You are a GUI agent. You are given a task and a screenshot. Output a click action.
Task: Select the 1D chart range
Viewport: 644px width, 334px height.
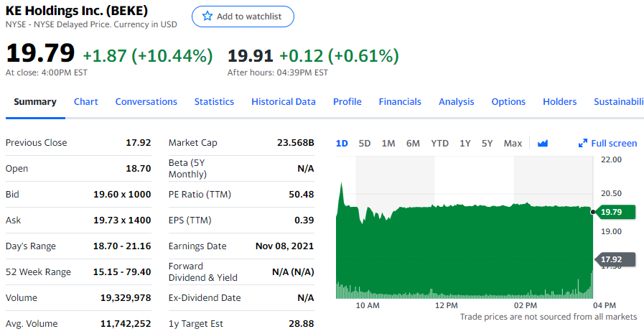click(x=342, y=144)
